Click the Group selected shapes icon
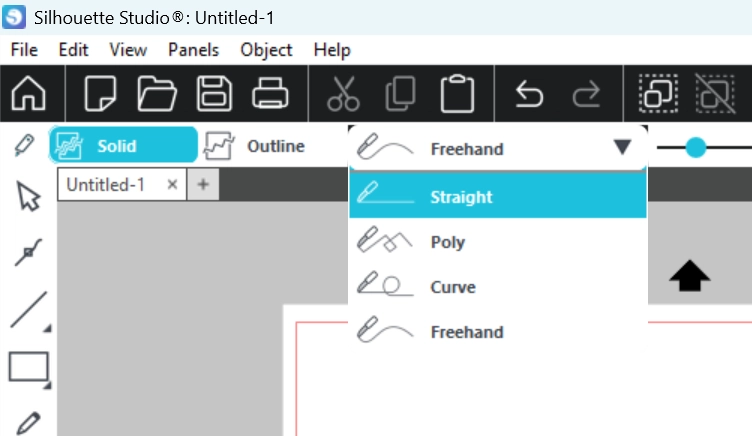The image size is (752, 436). coord(659,94)
